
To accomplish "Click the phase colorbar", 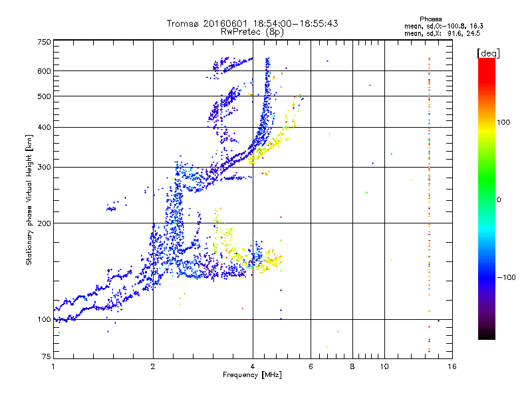I will coord(487,198).
